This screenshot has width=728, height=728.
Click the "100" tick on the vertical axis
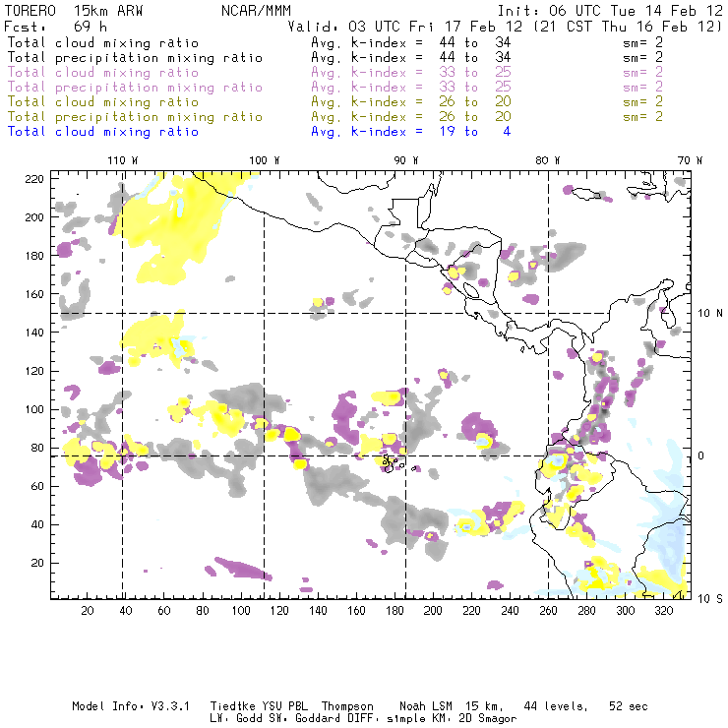tap(34, 409)
